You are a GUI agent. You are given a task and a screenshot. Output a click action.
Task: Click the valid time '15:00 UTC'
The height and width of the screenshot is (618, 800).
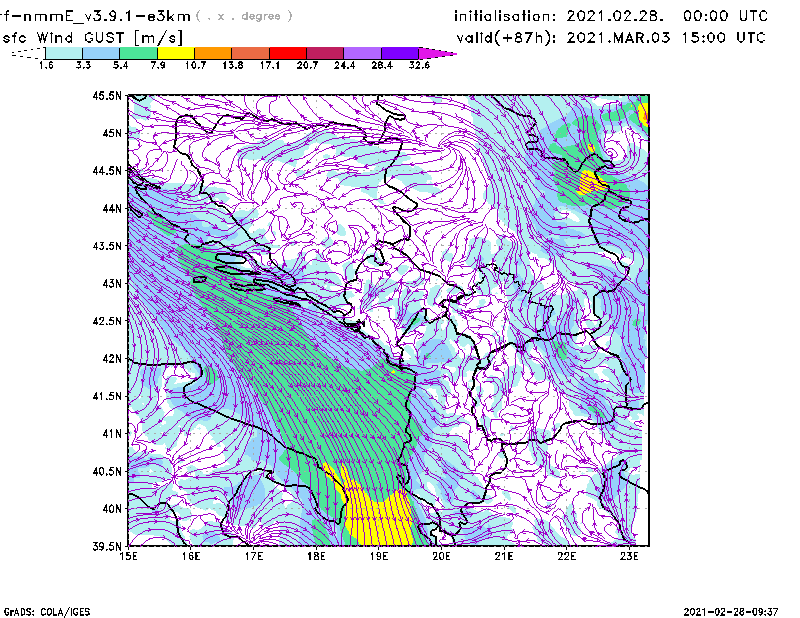click(723, 38)
